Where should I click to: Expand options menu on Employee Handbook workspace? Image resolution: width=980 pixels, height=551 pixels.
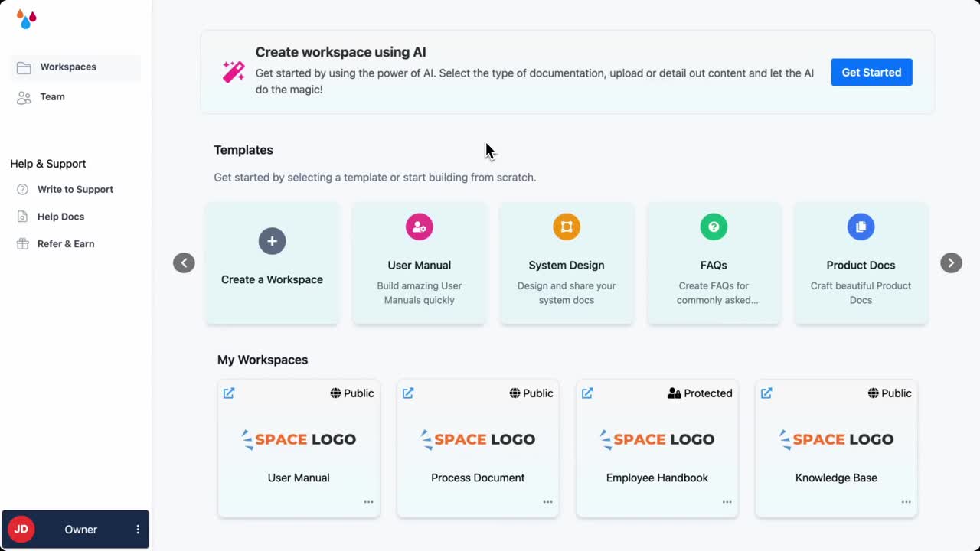pyautogui.click(x=727, y=501)
